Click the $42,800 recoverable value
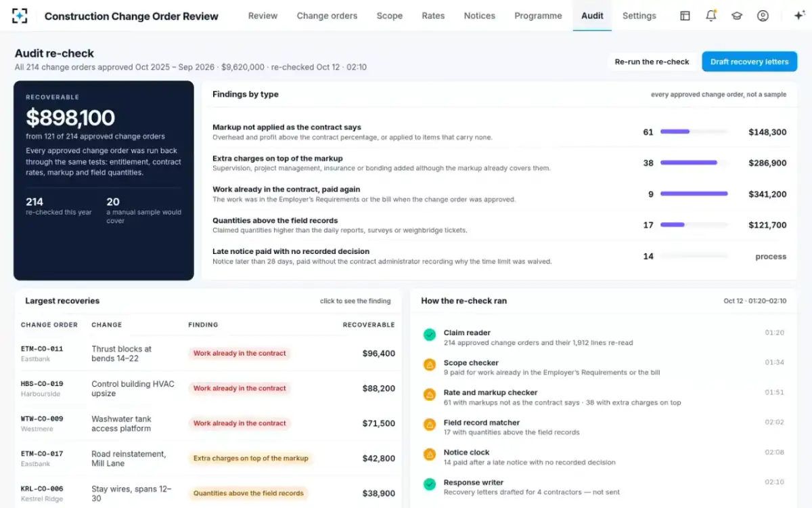 (379, 459)
